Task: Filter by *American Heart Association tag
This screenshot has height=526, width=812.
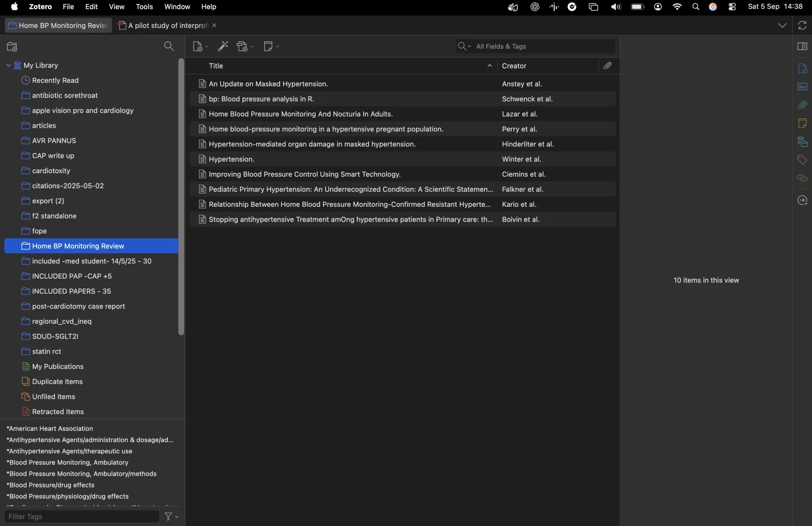Action: click(x=50, y=428)
